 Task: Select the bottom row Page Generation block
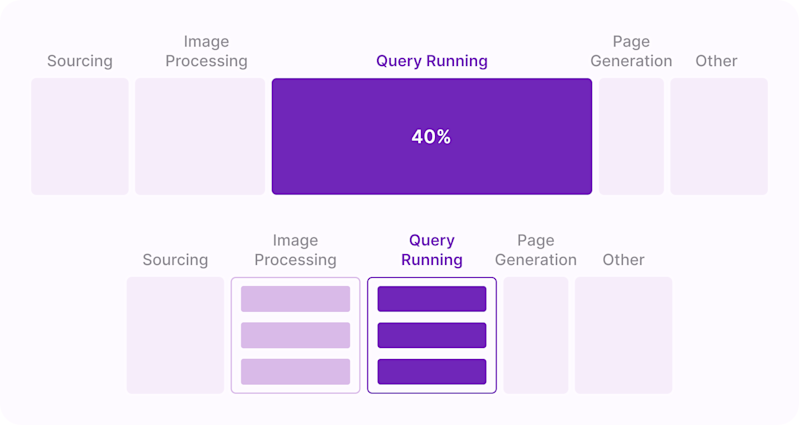click(536, 335)
